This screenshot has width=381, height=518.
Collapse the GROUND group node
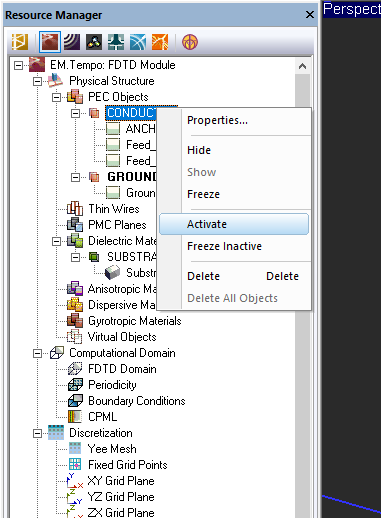[x=76, y=177]
